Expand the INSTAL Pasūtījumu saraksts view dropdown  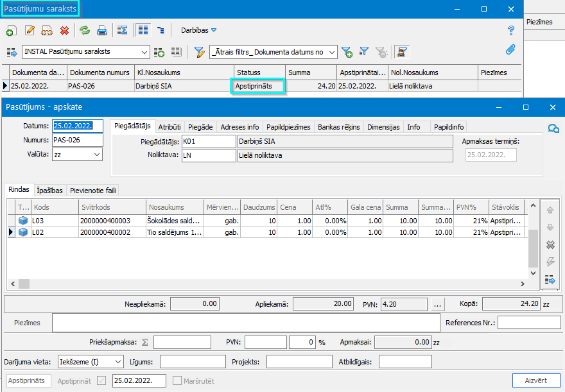(x=143, y=52)
